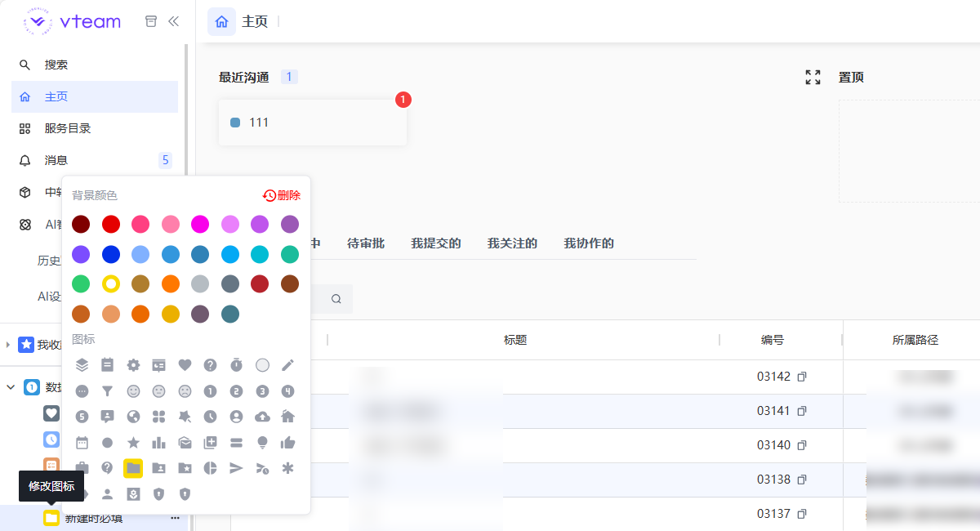Open the more options dots for 新建时必填
This screenshot has height=531, width=980.
coord(175,518)
